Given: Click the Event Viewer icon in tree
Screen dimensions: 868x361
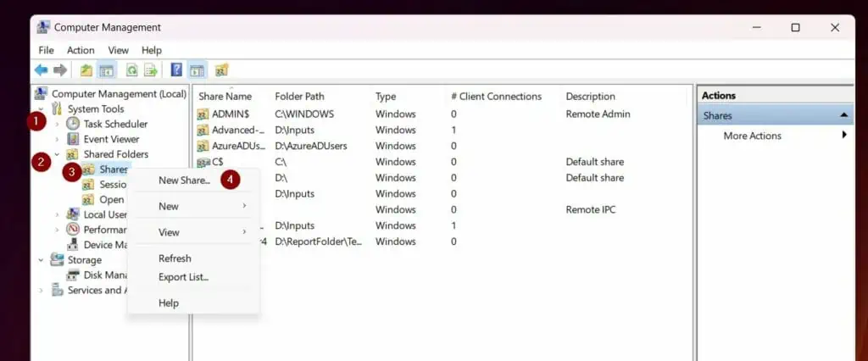Looking at the screenshot, I should (73, 138).
